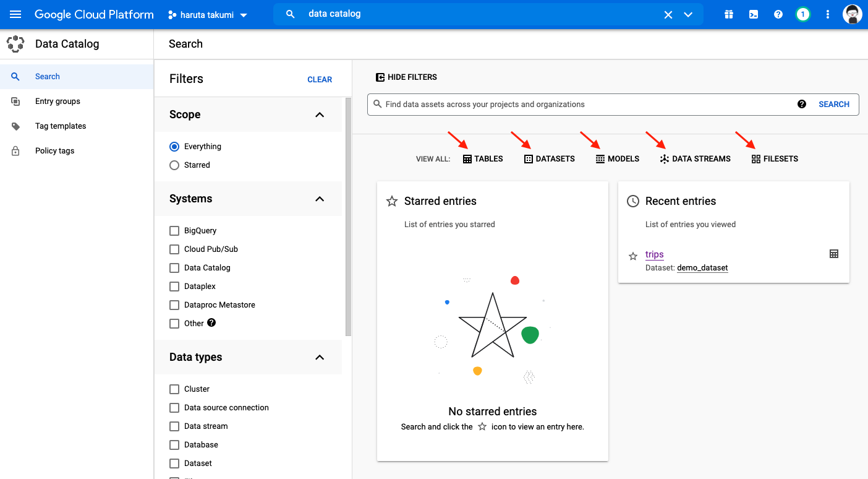Go to Tag templates in the sidebar
868x479 pixels.
[x=61, y=126]
